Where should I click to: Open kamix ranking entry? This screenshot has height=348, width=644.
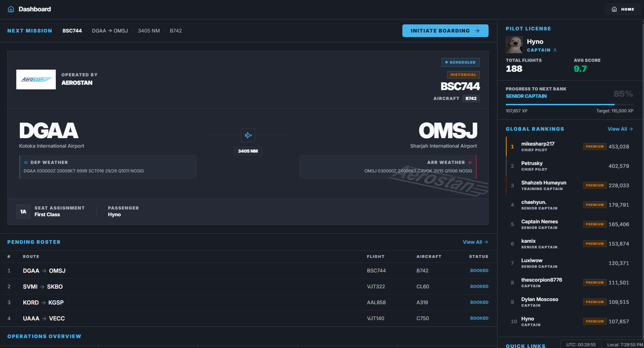(x=569, y=244)
